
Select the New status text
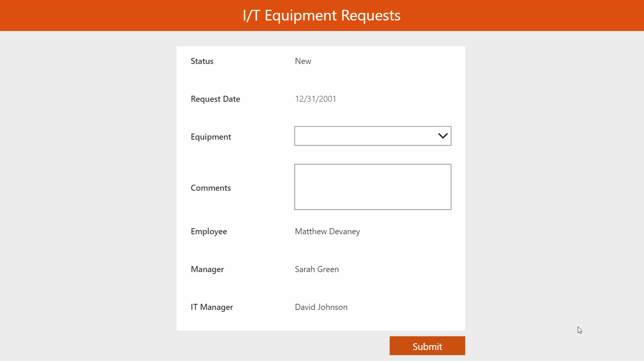point(303,61)
